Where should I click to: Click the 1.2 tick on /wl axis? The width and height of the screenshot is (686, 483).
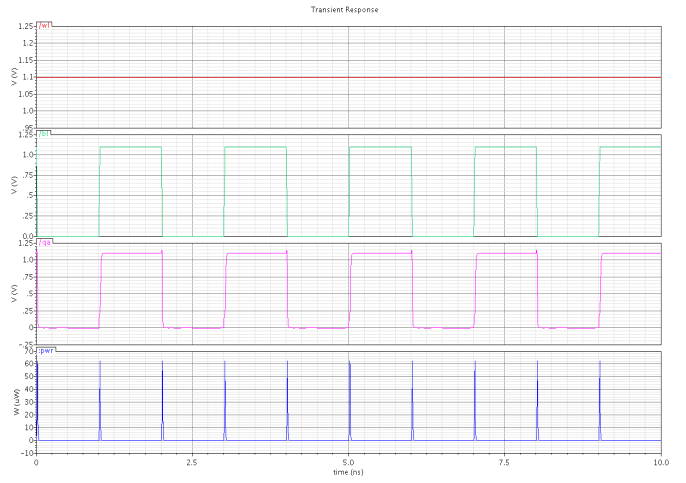[29, 43]
